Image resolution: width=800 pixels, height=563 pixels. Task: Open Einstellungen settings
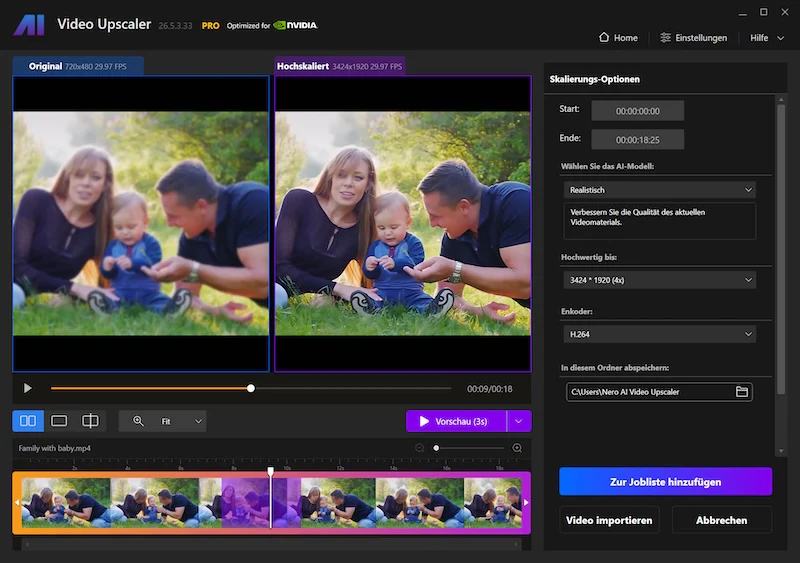pyautogui.click(x=693, y=38)
